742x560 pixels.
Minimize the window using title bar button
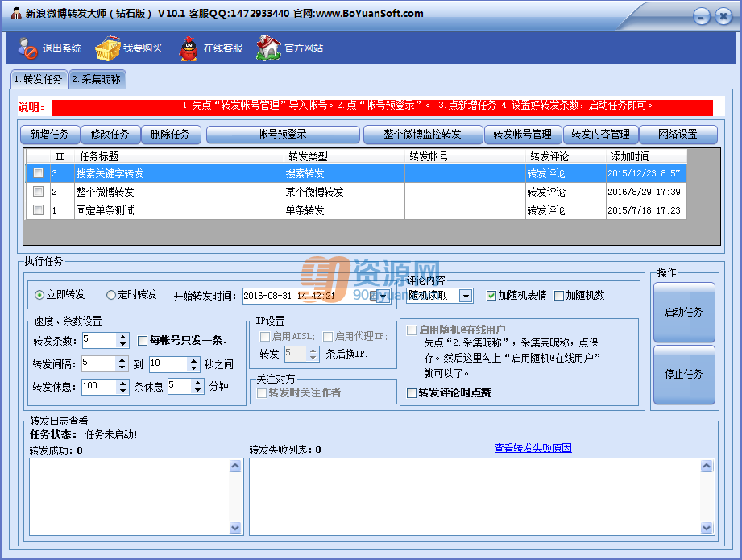pyautogui.click(x=701, y=17)
